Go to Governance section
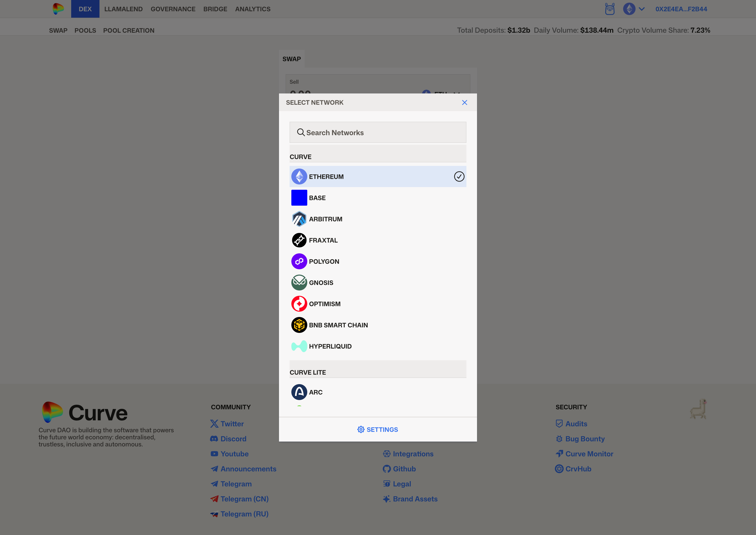 (173, 9)
